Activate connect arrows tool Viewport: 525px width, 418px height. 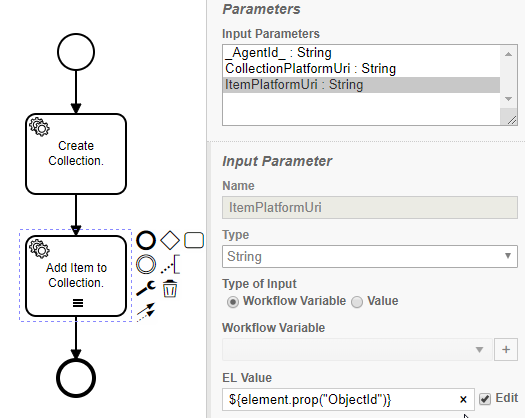pyautogui.click(x=146, y=311)
